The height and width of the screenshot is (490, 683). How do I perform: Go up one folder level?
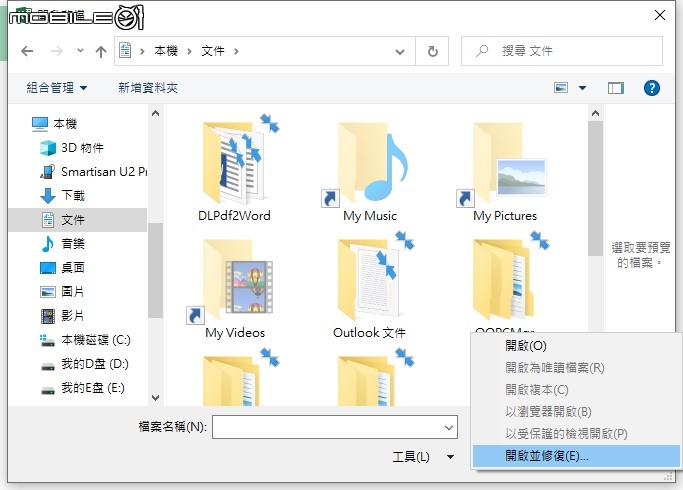101,51
